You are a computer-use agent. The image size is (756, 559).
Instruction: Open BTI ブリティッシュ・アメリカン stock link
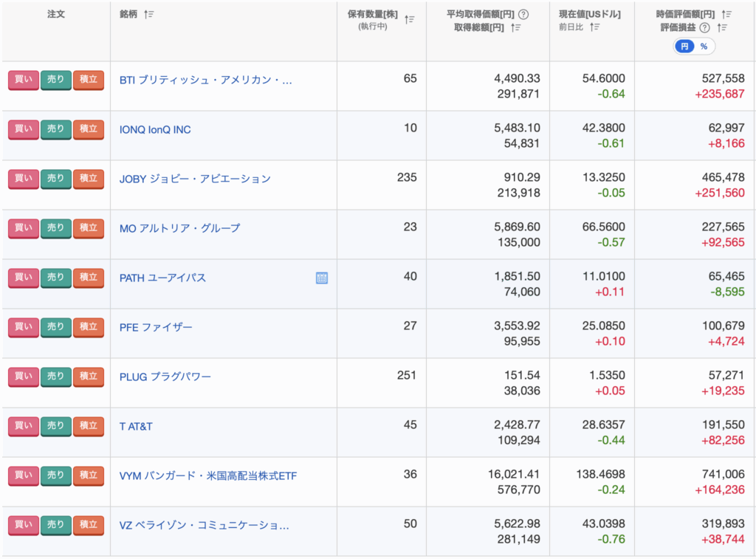pyautogui.click(x=206, y=80)
